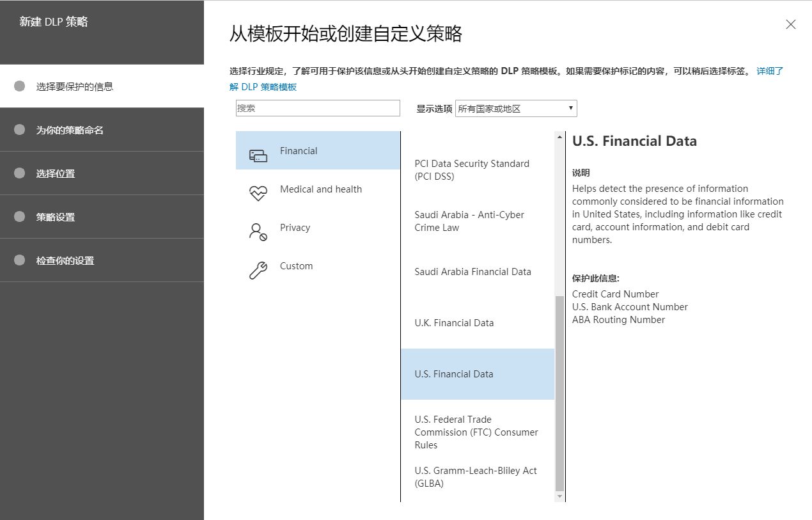Select the Custom category
Viewport: 812px width, 520px height.
coord(318,265)
